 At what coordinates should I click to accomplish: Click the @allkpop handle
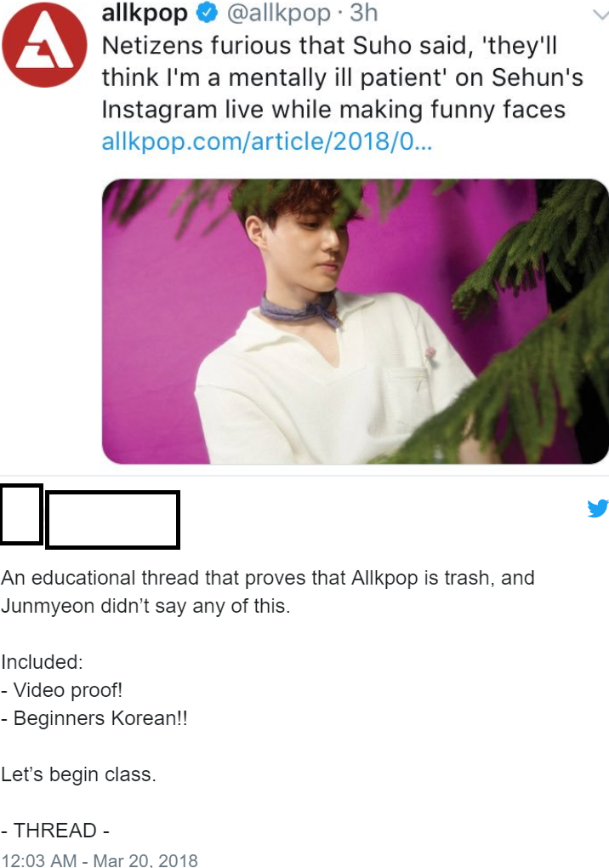click(x=279, y=13)
